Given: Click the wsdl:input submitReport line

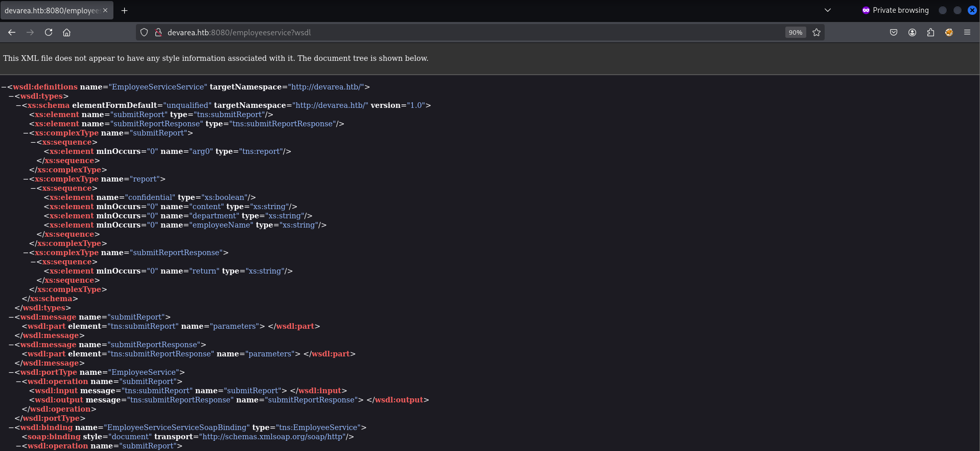Looking at the screenshot, I should tap(188, 391).
